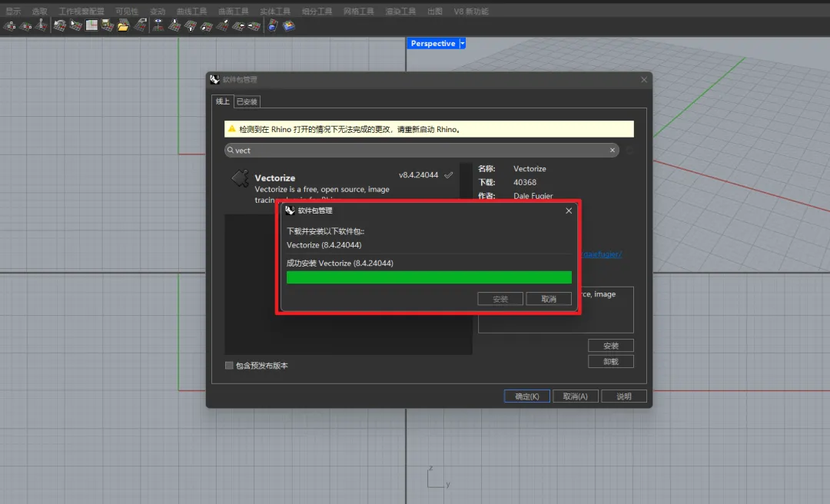Click the greyed 安装 button in progress dialog
Image resolution: width=830 pixels, height=504 pixels.
click(500, 299)
